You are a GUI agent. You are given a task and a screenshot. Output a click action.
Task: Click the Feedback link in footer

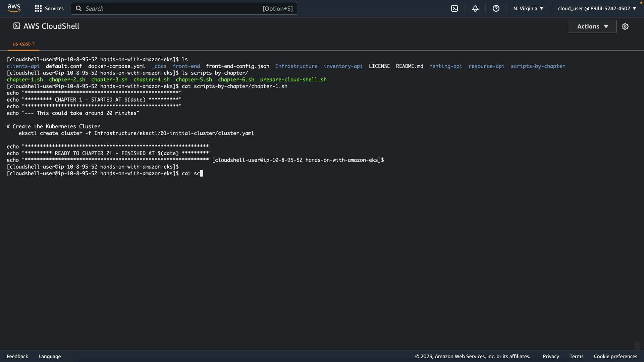point(17,356)
